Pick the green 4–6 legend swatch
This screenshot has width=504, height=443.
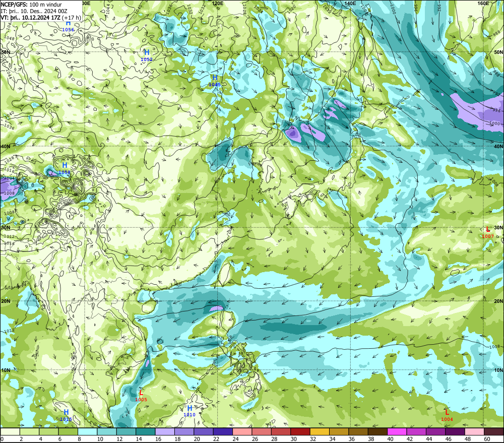point(49,431)
